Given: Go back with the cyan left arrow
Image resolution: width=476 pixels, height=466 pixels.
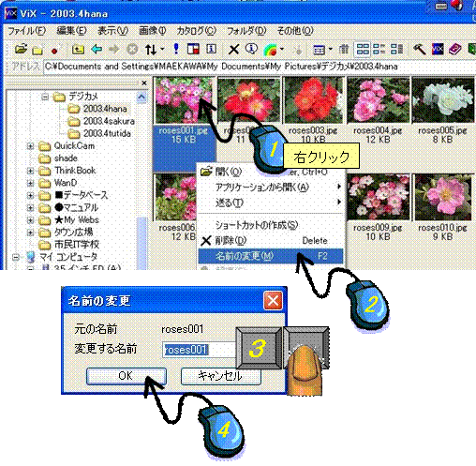Looking at the screenshot, I should point(97,50).
